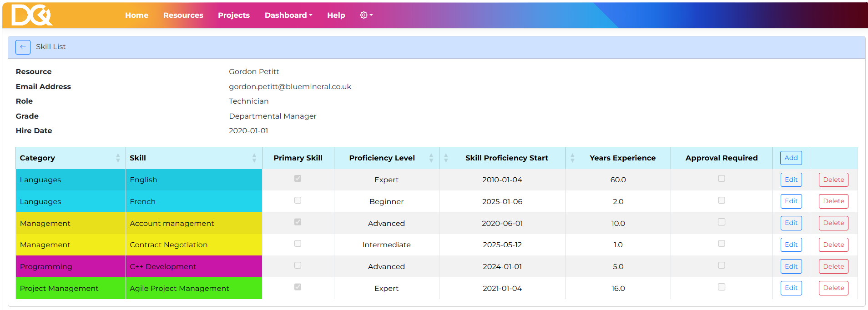Sort by Skill Proficiency Start arrows
The image size is (868, 310).
click(446, 158)
